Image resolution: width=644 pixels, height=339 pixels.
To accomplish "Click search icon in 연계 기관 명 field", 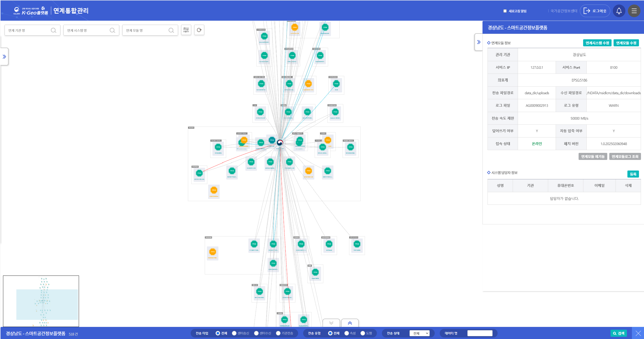I will 53,30.
